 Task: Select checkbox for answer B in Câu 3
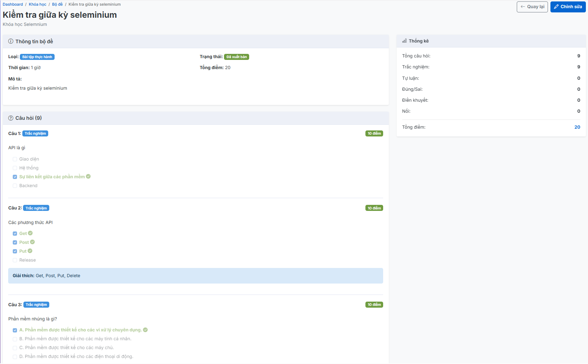15,339
